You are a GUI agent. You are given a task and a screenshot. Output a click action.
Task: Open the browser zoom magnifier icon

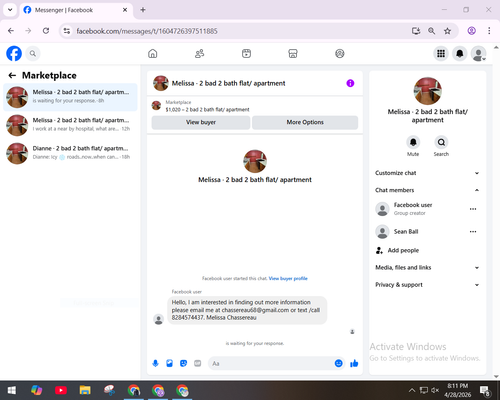(x=431, y=31)
